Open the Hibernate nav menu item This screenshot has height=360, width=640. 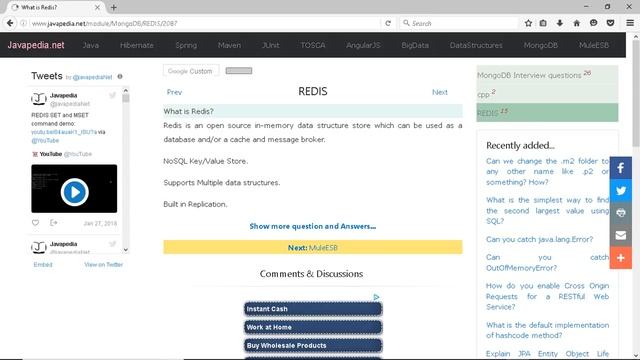[137, 45]
